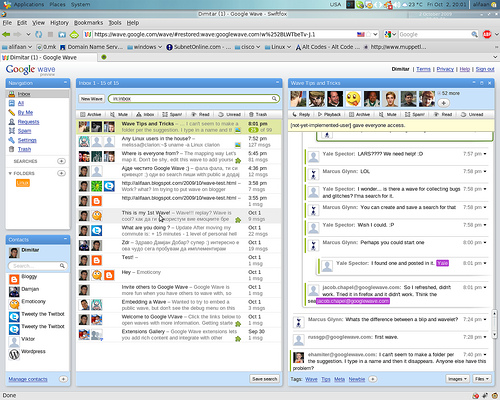Add a new tag with plus button

[373, 379]
